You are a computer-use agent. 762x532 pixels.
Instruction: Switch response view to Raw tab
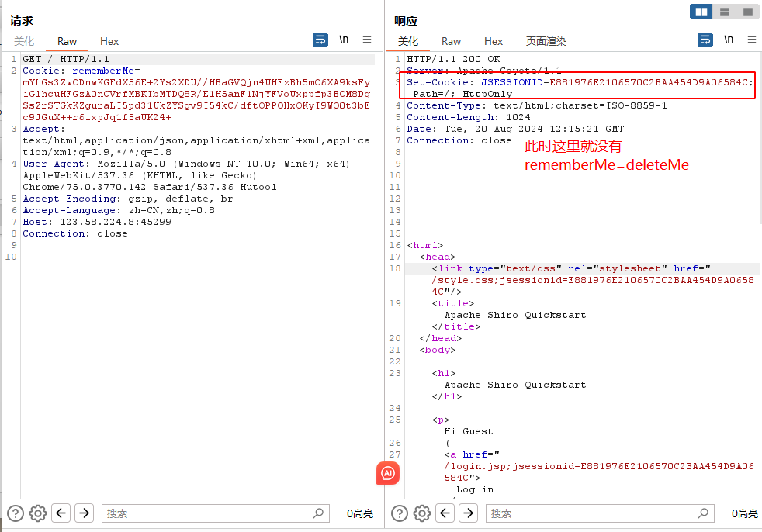(x=451, y=41)
